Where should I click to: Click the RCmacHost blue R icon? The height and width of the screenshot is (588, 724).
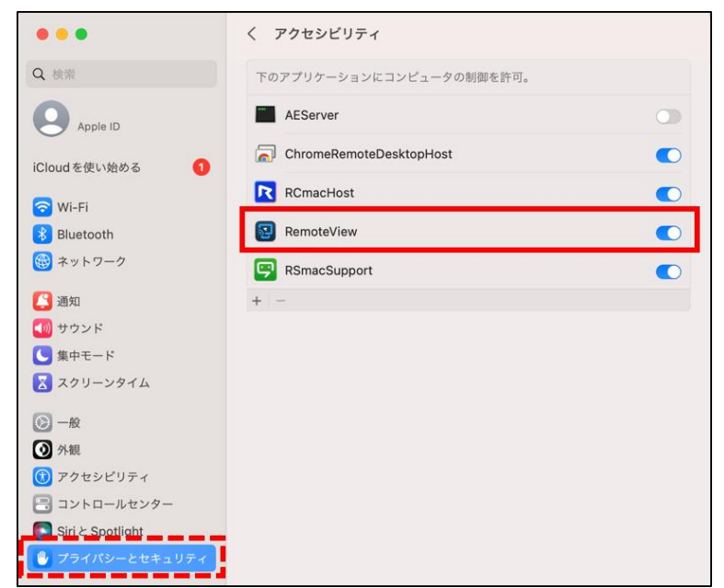point(265,192)
